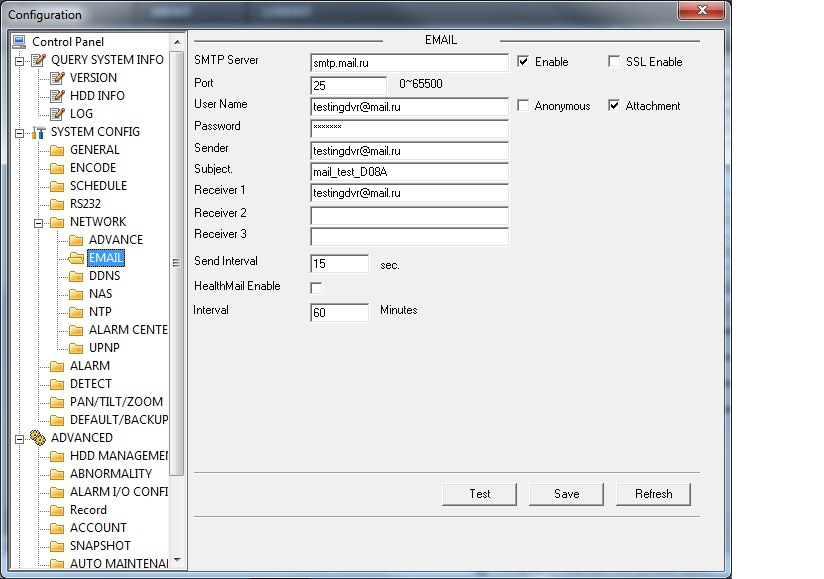Click the SCHEDULE folder icon
Screen dimensions: 824x579
[57, 186]
